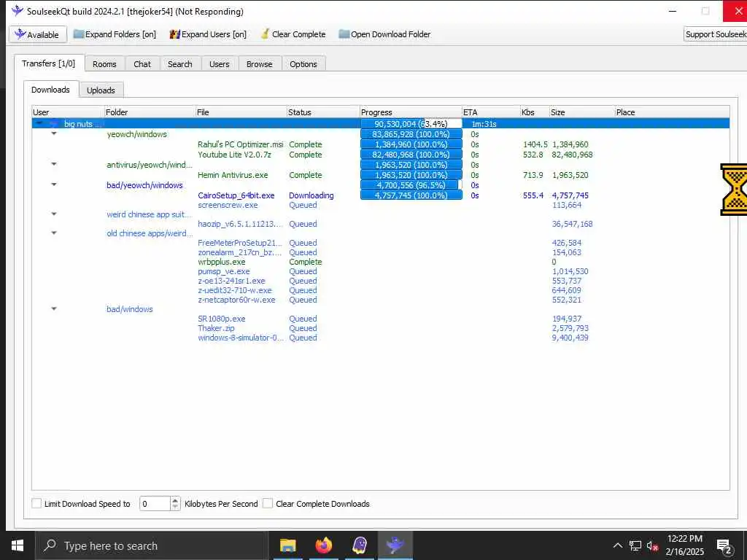
Task: Toggle Expand Folders [on]
Action: 115,34
